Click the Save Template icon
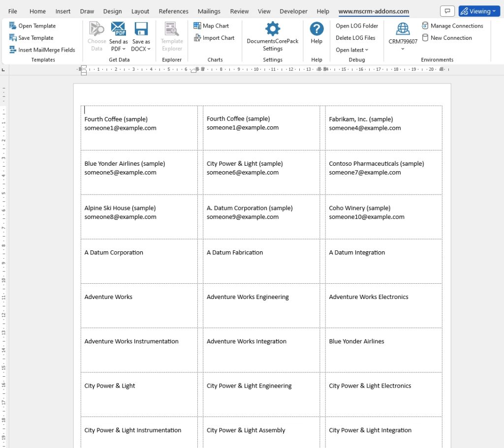This screenshot has width=504, height=448. coord(12,37)
